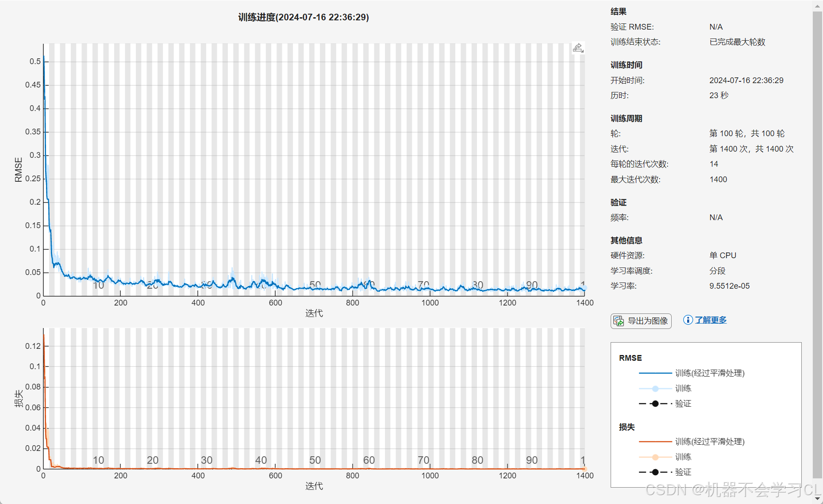Image resolution: width=823 pixels, height=504 pixels.
Task: Click the 导出为图像 export button
Action: coord(641,321)
